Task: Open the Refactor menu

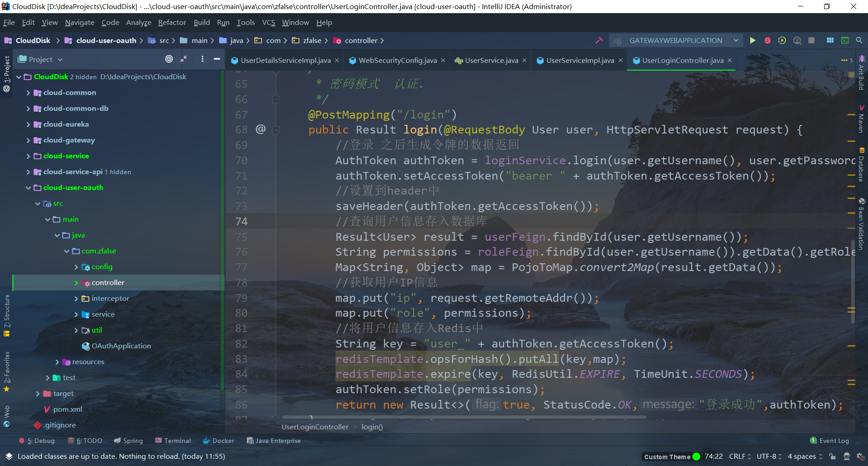Action: (x=172, y=22)
